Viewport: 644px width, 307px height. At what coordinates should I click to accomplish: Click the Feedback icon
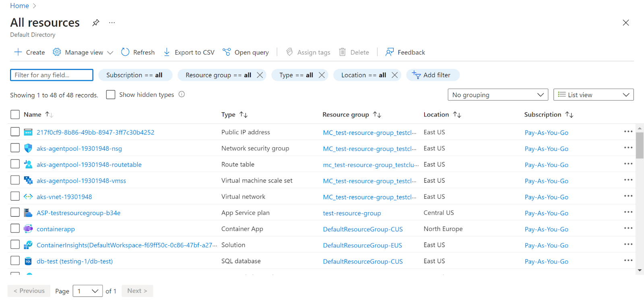[x=390, y=52]
